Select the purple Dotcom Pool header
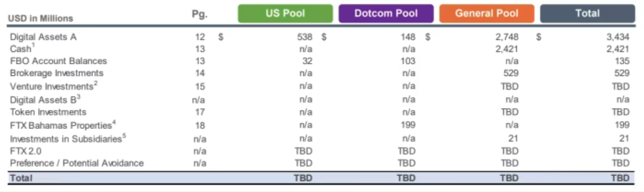Viewport: 644px width, 192px height. (386, 14)
